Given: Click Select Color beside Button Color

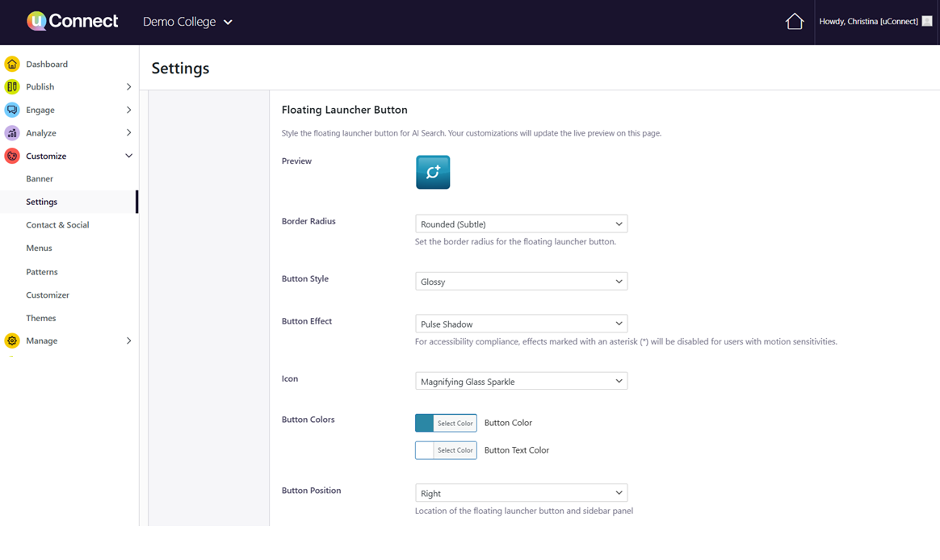Looking at the screenshot, I should [x=455, y=423].
